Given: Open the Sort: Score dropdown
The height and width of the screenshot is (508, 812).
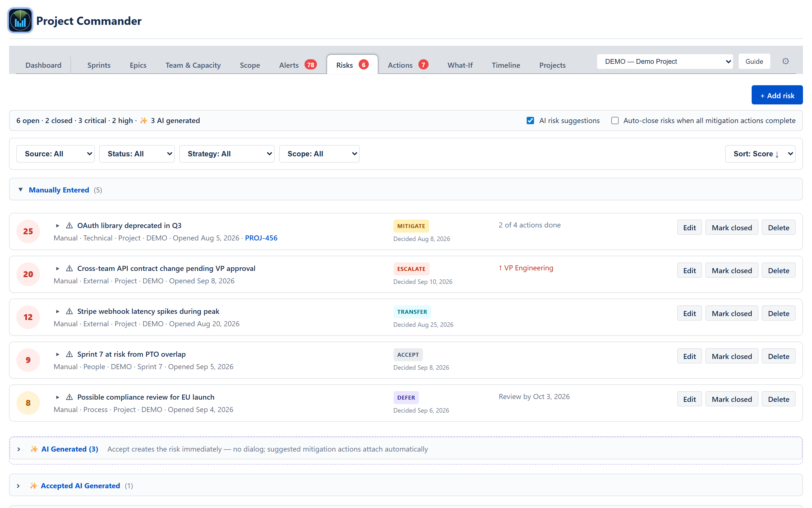Looking at the screenshot, I should pyautogui.click(x=760, y=154).
